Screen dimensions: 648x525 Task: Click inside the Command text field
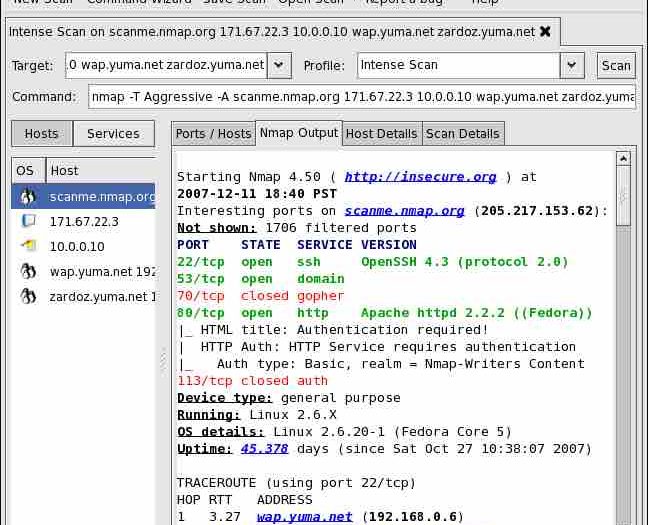[x=362, y=97]
